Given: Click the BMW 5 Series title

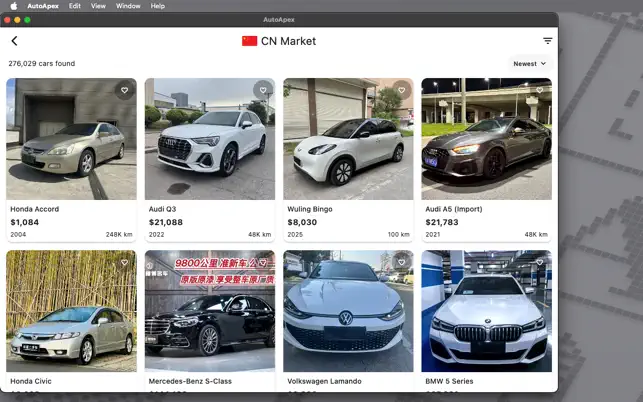Looking at the screenshot, I should [449, 381].
